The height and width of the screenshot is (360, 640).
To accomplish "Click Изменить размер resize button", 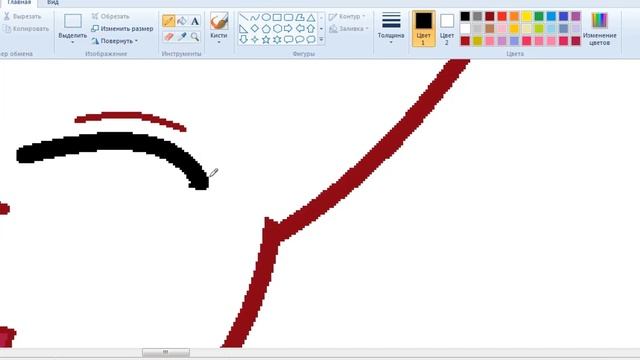I will (x=122, y=29).
